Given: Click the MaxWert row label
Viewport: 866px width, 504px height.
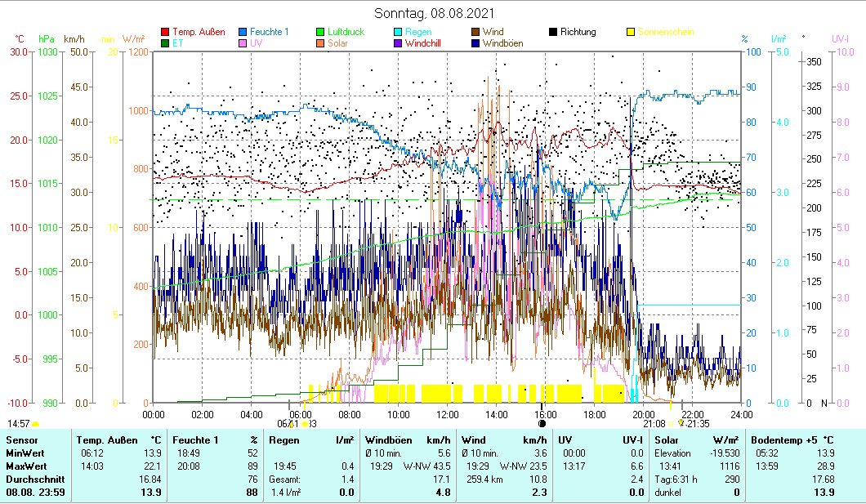Looking at the screenshot, I should [x=24, y=466].
